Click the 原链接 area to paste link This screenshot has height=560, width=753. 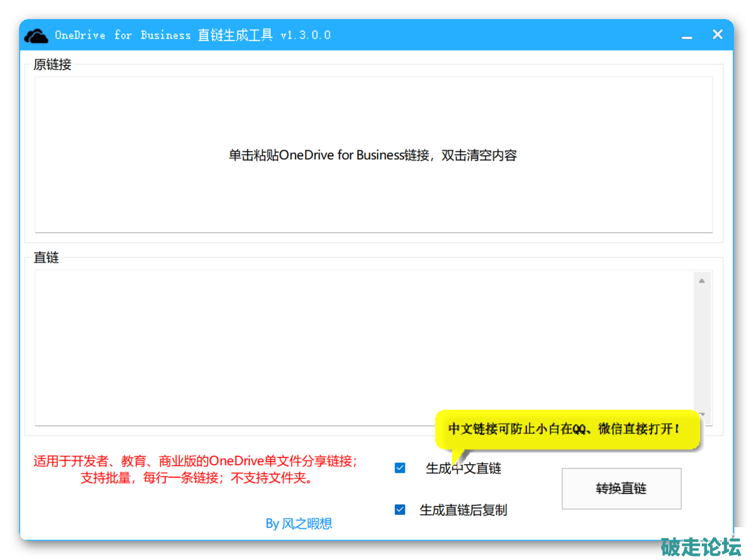point(373,155)
